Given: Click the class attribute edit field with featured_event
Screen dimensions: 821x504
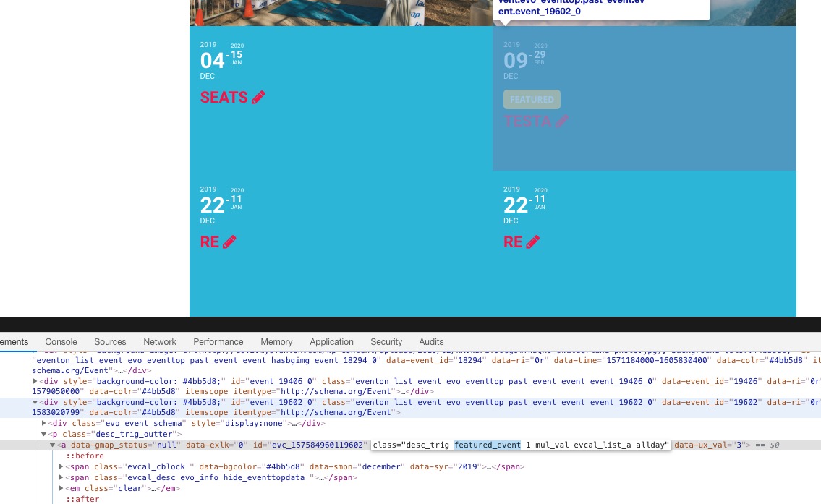Looking at the screenshot, I should (521, 445).
